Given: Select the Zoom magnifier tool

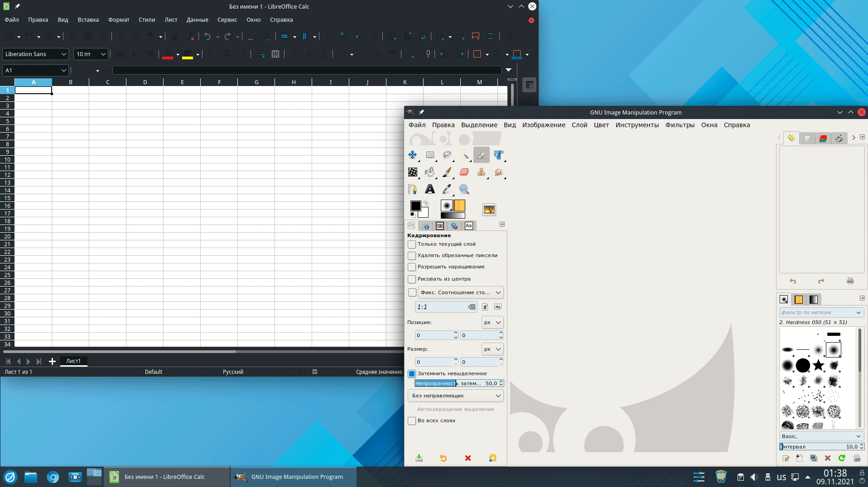Looking at the screenshot, I should coord(464,189).
